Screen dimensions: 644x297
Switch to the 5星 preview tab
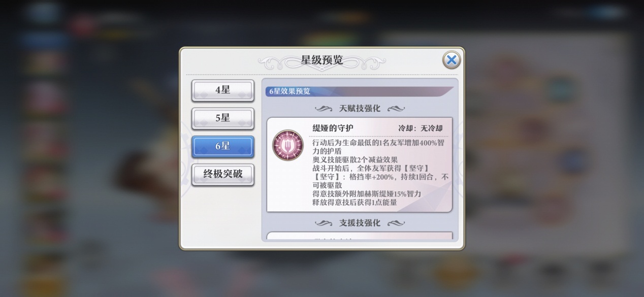222,118
